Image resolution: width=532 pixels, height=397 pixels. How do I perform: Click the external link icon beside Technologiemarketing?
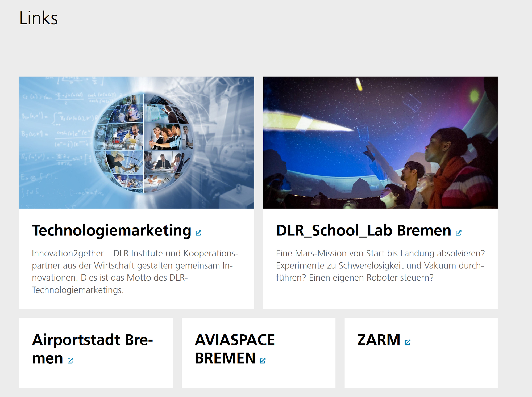tap(198, 233)
